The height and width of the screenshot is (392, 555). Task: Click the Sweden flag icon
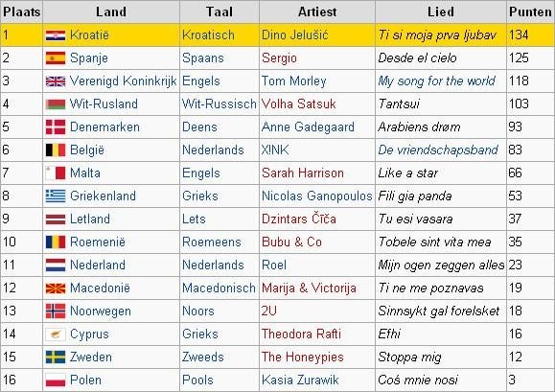coord(56,357)
